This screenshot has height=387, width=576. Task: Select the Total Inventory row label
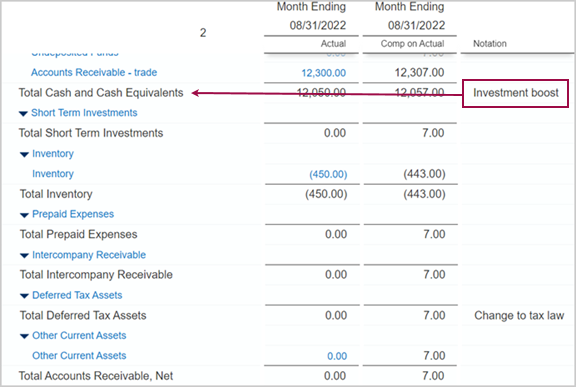pos(56,194)
